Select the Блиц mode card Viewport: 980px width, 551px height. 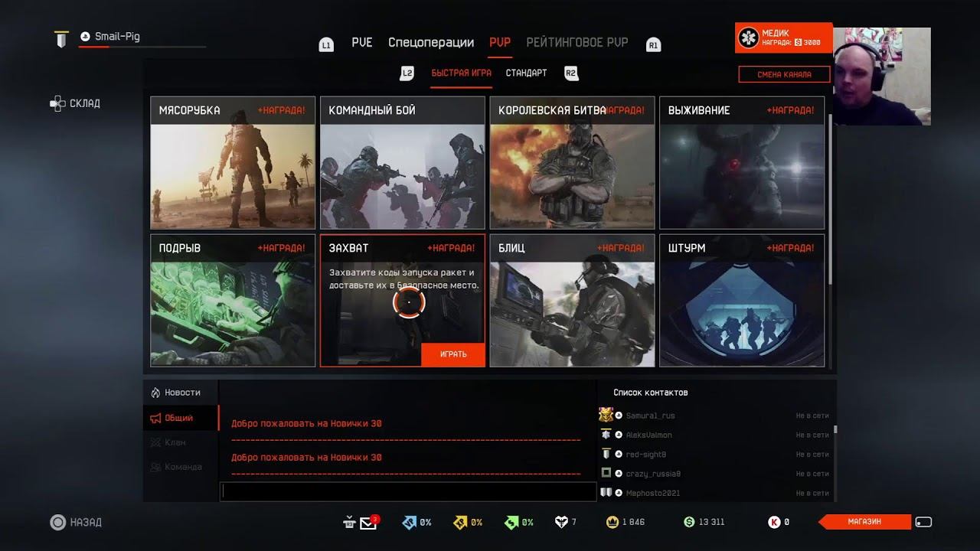[x=573, y=301]
